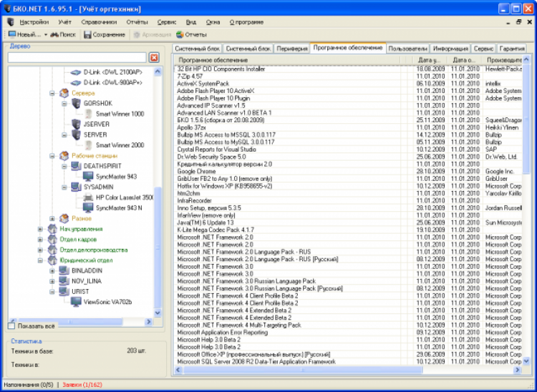Switch to the Информация tab
Screen dimensions: 537x392
tap(450, 49)
